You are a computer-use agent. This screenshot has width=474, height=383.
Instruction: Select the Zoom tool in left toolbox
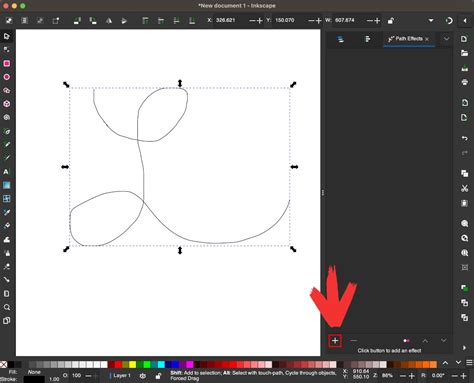tap(7, 307)
